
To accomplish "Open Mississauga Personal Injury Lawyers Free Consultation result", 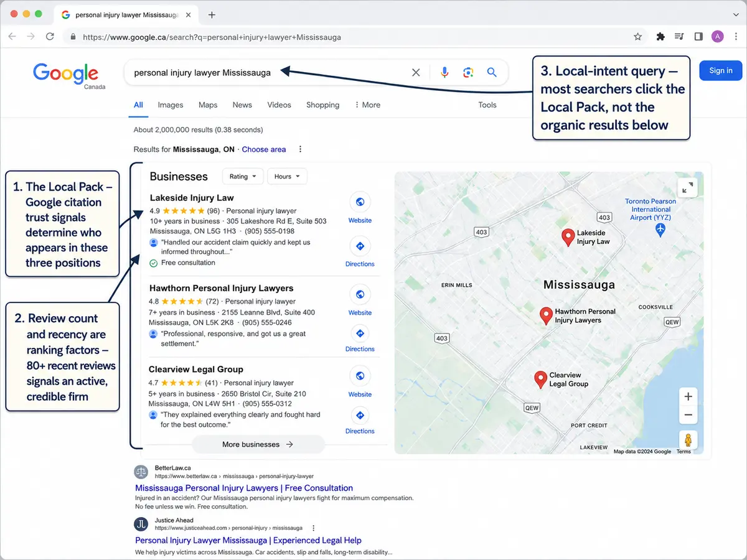I will (x=244, y=488).
